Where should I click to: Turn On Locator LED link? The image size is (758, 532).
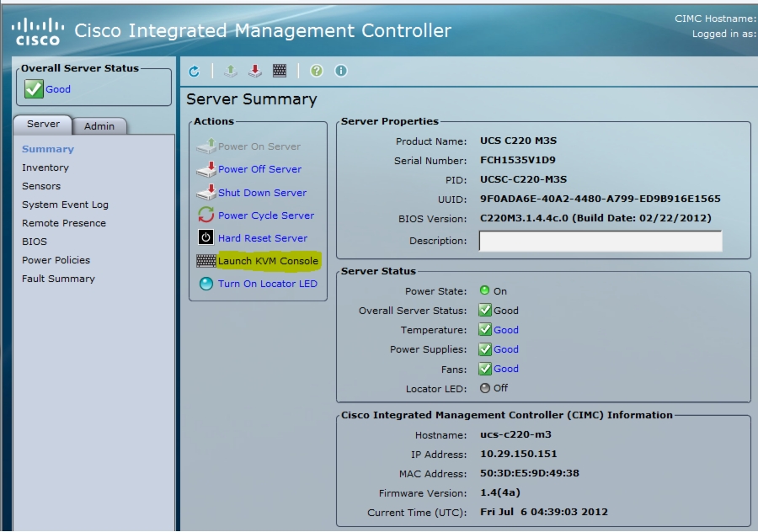(267, 284)
